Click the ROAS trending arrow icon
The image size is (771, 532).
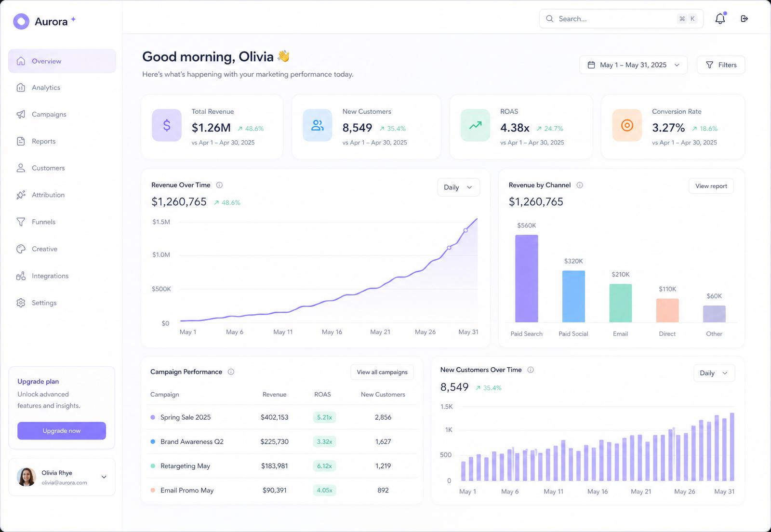coord(476,125)
